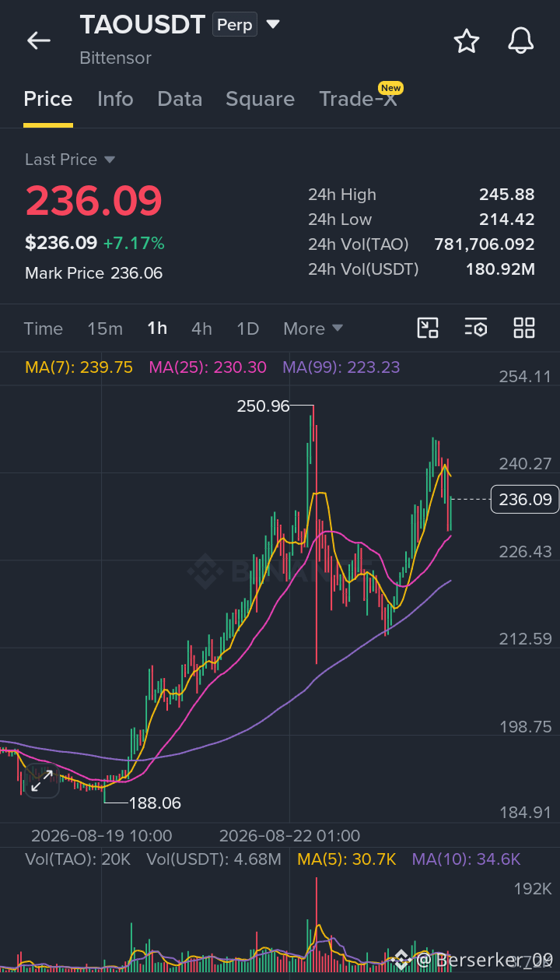Tap the 2026-08-19 10:00 date label

pos(101,836)
